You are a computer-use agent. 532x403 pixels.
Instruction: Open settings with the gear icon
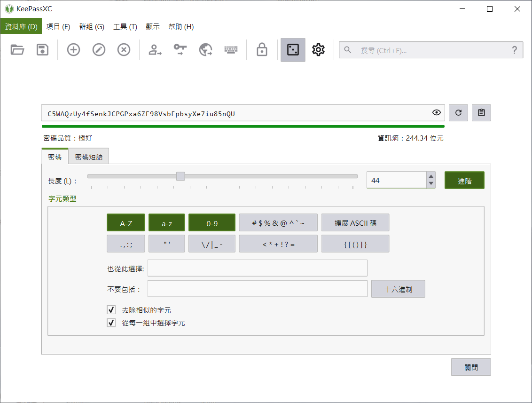point(318,50)
